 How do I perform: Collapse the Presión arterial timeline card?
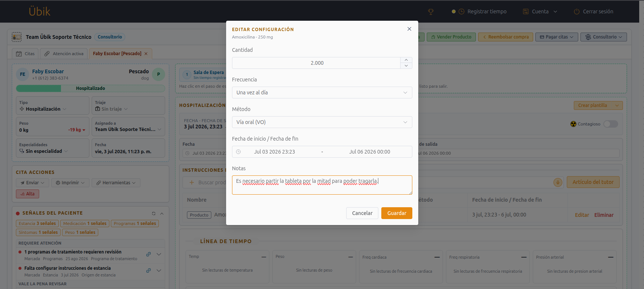coord(611,257)
